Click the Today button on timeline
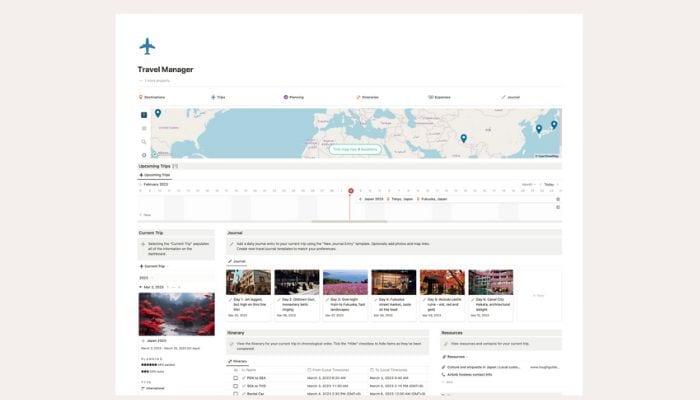Image resolution: width=700 pixels, height=400 pixels. pyautogui.click(x=549, y=184)
